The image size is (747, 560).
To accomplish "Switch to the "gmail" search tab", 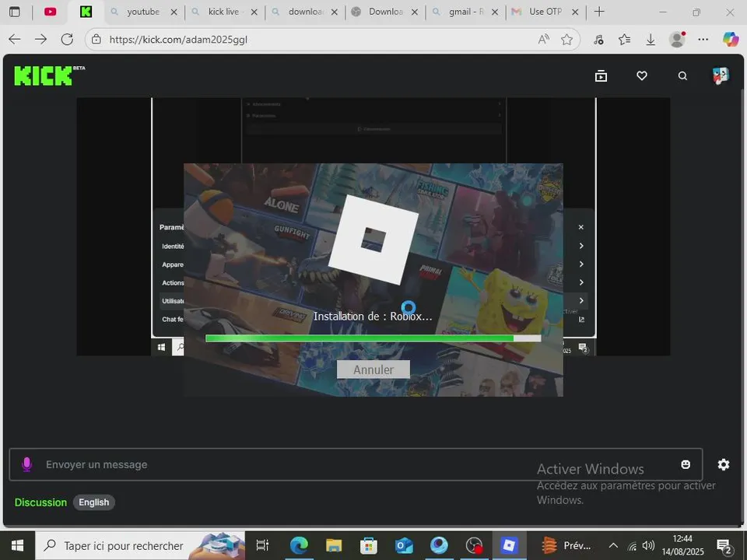I will pos(466,12).
